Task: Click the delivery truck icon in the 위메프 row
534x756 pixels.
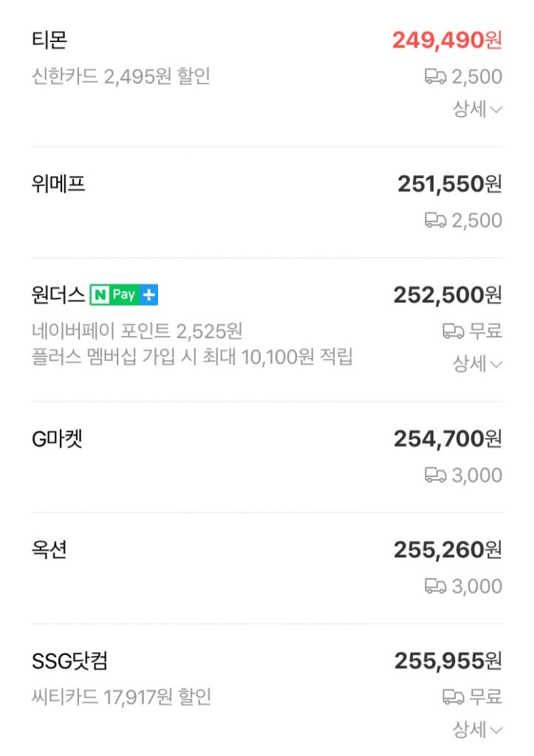Action: click(435, 220)
